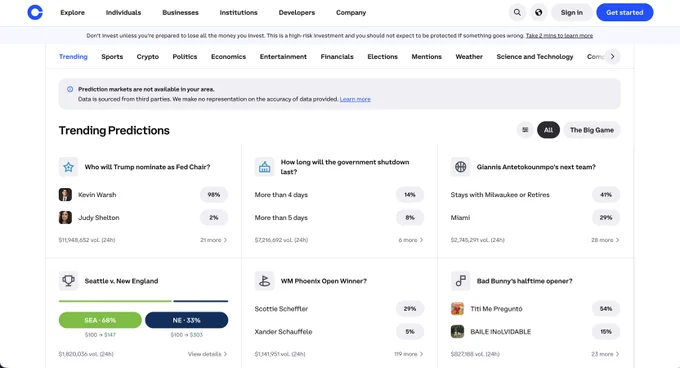Switch to the Weather category tab
Image resolution: width=680 pixels, height=368 pixels.
click(469, 57)
